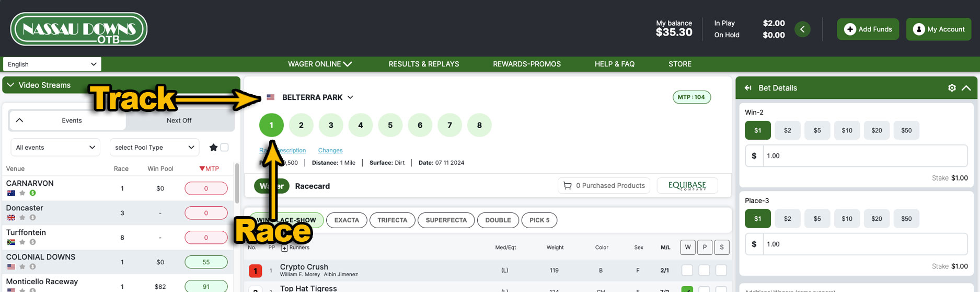Open My Account
The height and width of the screenshot is (292, 980).
tap(939, 29)
